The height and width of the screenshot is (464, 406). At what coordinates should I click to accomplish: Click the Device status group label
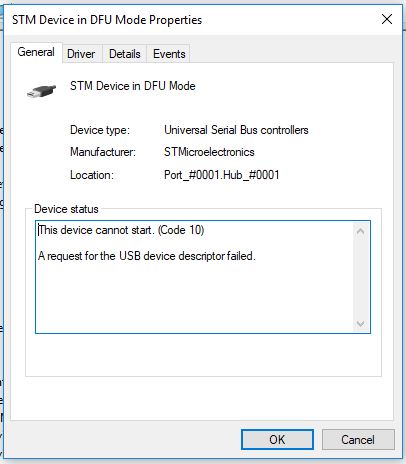(66, 209)
